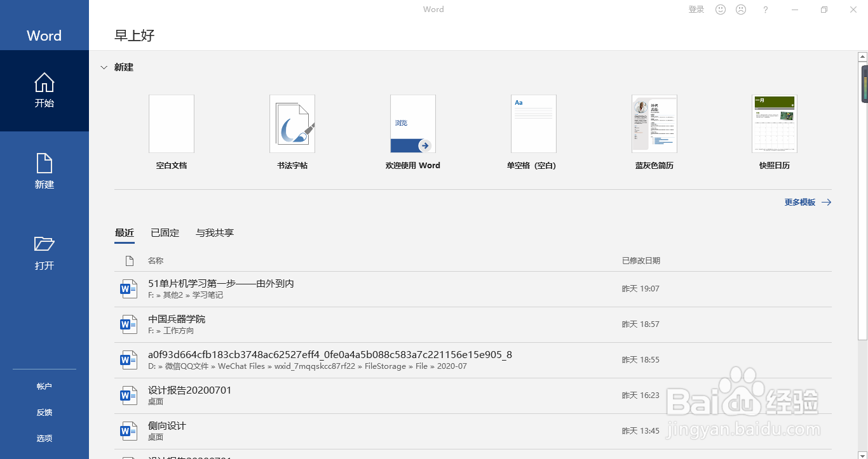The image size is (868, 459).
Task: Click path F: » 其他2 » 学习笔记
Action: (186, 295)
